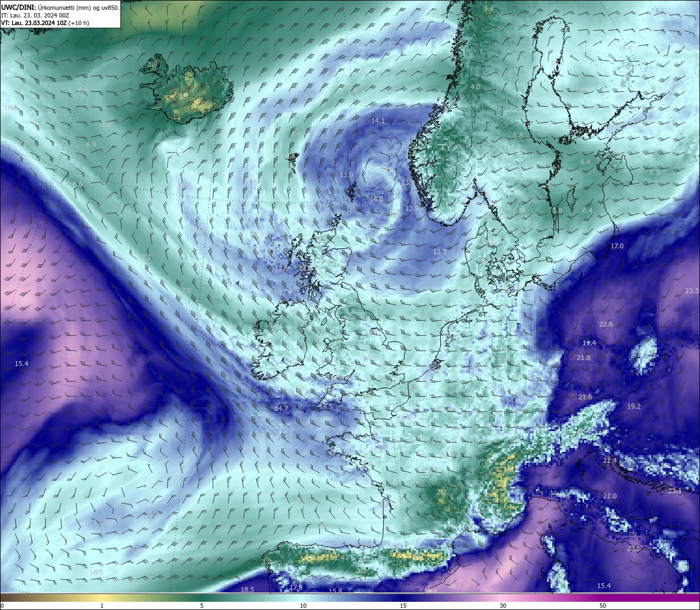Click the '14.1' value north of the low
The image size is (700, 610).
coord(378,120)
